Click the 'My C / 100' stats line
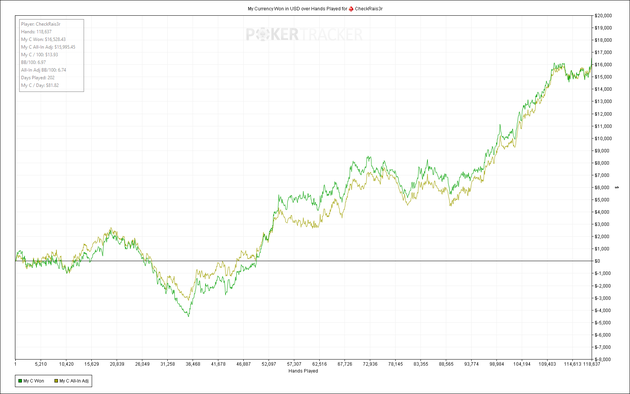The image size is (630, 394). tap(40, 55)
